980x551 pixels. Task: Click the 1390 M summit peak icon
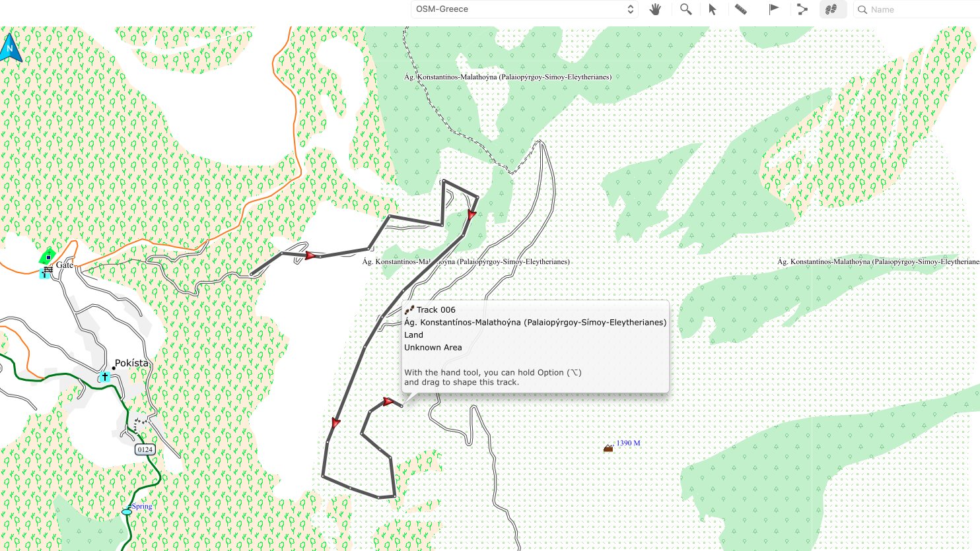coord(608,449)
